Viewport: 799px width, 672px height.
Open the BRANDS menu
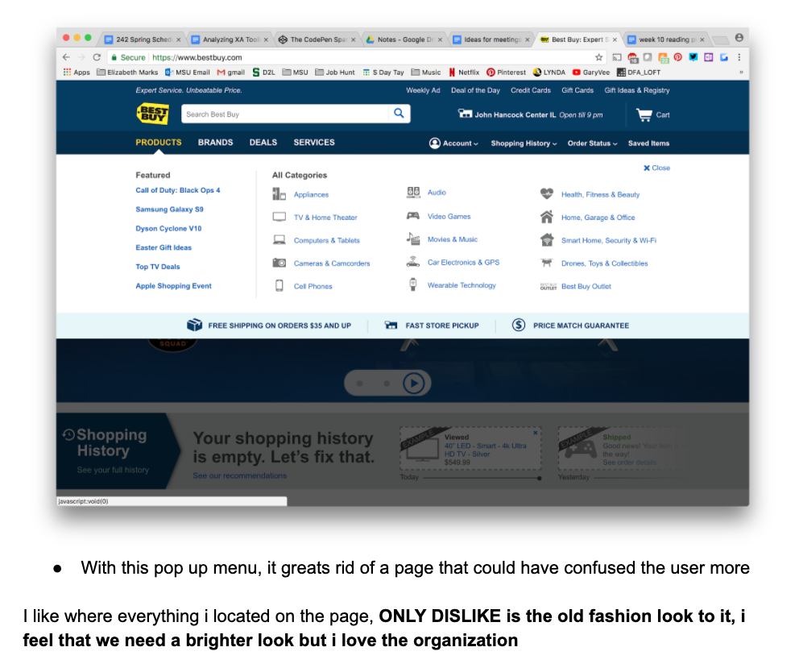click(216, 143)
